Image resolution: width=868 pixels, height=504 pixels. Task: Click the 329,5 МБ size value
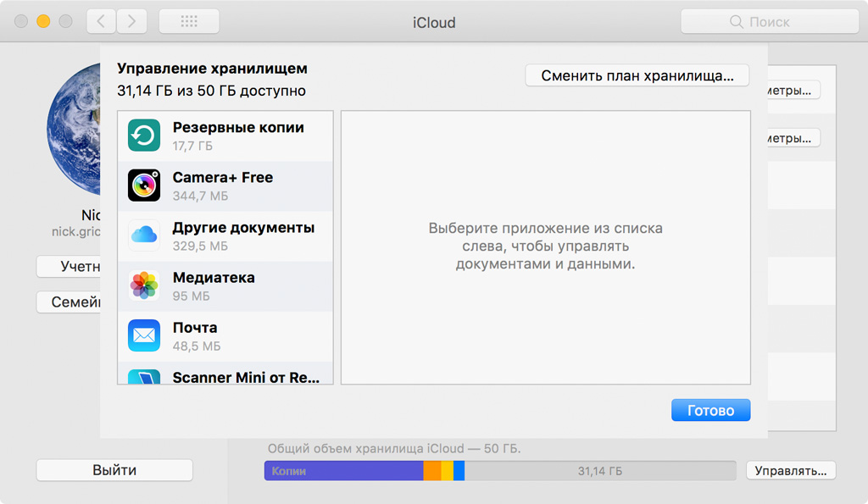click(200, 246)
